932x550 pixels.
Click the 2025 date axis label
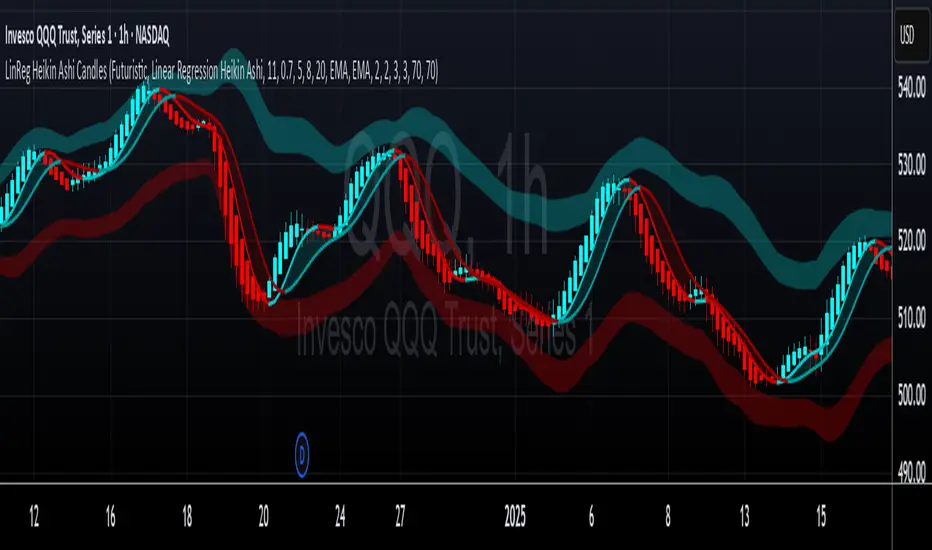click(x=515, y=517)
